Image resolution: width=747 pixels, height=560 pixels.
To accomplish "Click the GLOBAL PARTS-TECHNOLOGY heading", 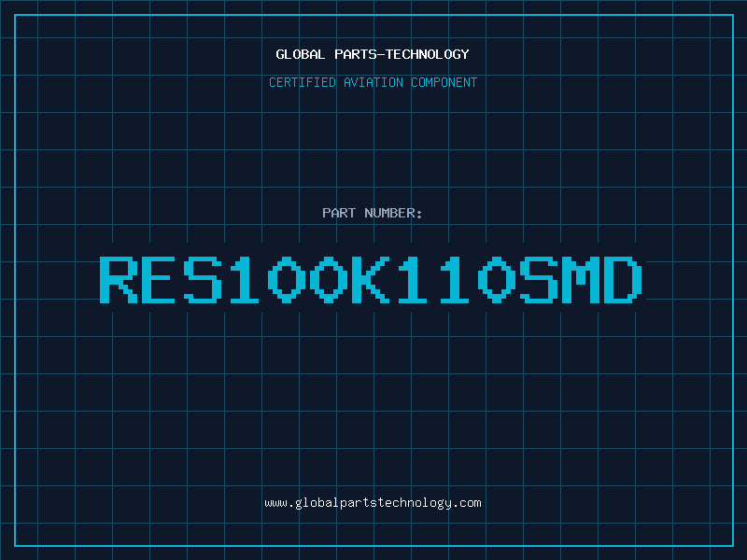I will tap(373, 54).
